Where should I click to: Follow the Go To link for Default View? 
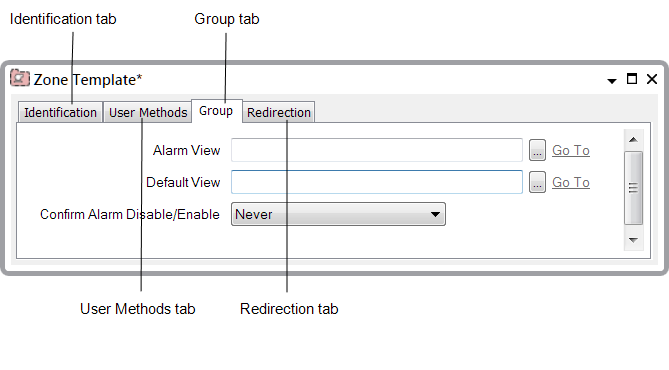(571, 182)
